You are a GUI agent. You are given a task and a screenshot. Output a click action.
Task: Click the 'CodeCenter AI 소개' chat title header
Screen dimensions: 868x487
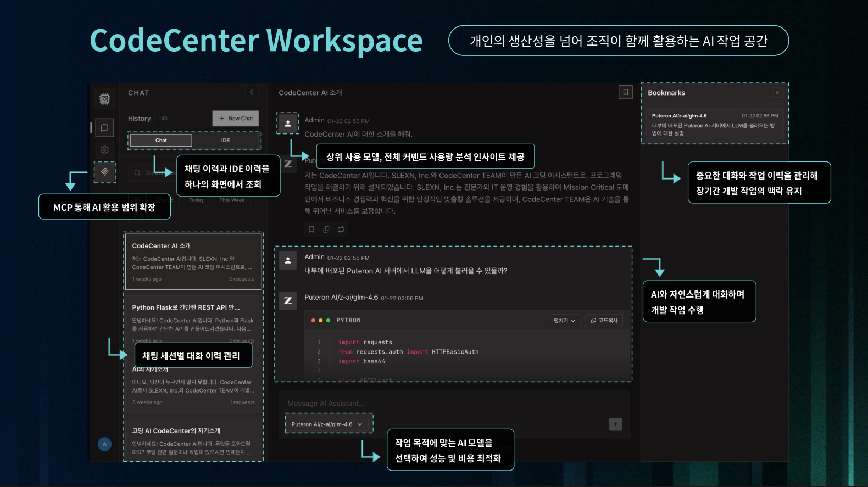coord(310,93)
